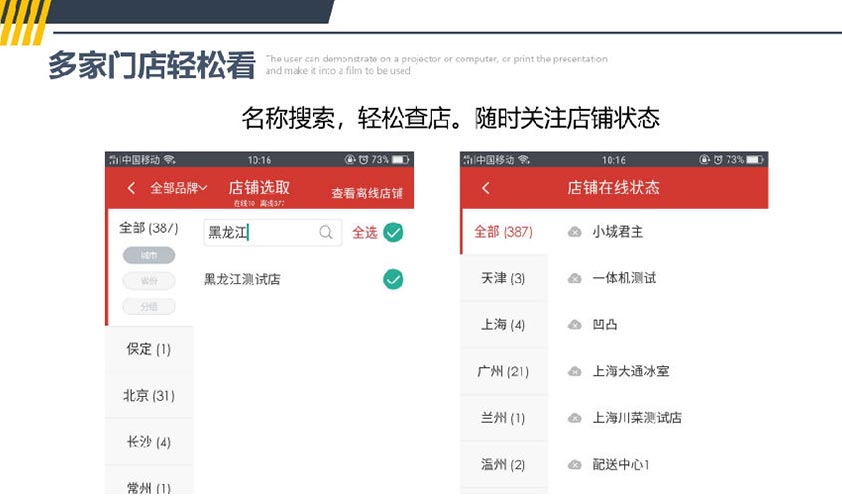
Task: Click the 全选 label text
Action: tap(365, 233)
